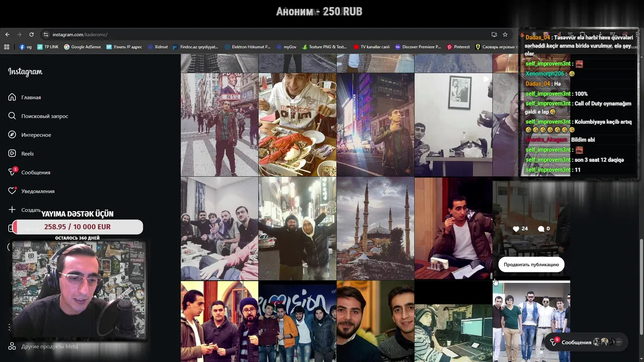644x362 pixels.
Task: Open the Reels icon in the sidebar
Action: tap(12, 153)
